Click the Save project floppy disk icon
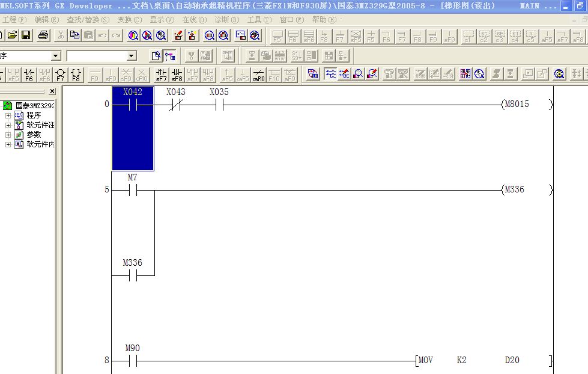This screenshot has width=588, height=374. point(26,35)
